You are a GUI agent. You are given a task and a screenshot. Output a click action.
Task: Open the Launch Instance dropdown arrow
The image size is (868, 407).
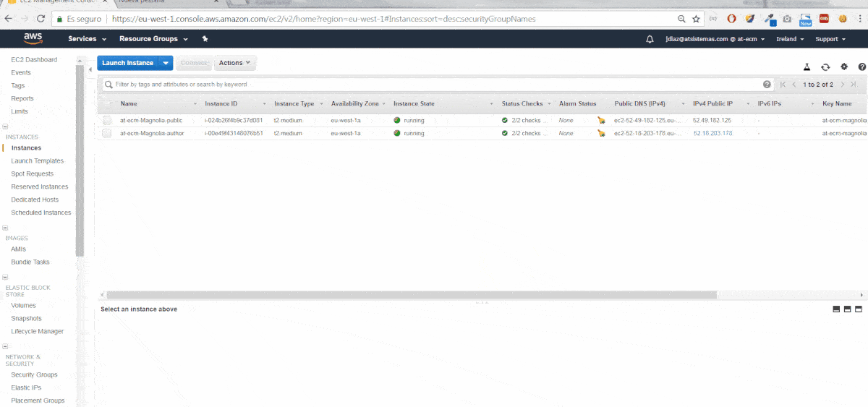[166, 63]
